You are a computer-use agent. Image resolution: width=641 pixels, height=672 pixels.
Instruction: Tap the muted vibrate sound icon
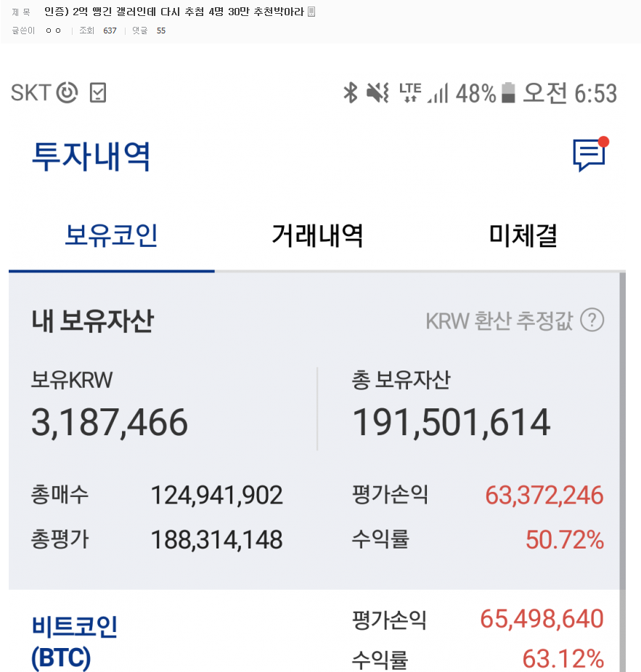tap(377, 93)
